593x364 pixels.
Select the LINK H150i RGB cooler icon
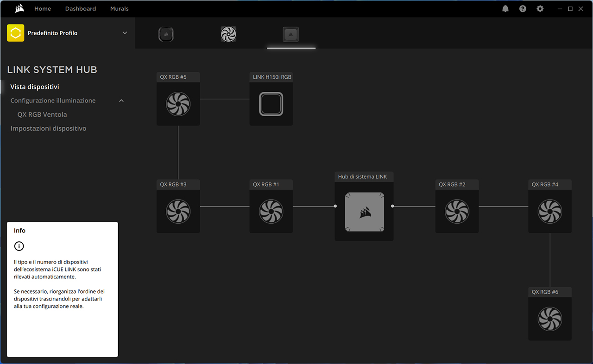pos(271,104)
